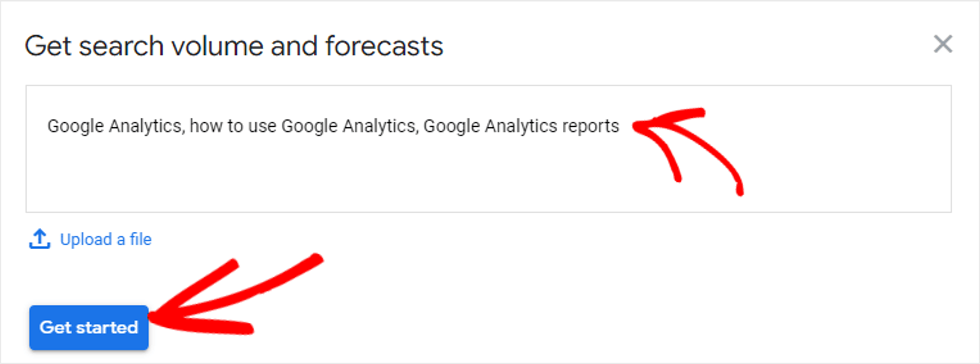Choose Upload a file to import keywords
This screenshot has width=980, height=364.
[106, 239]
